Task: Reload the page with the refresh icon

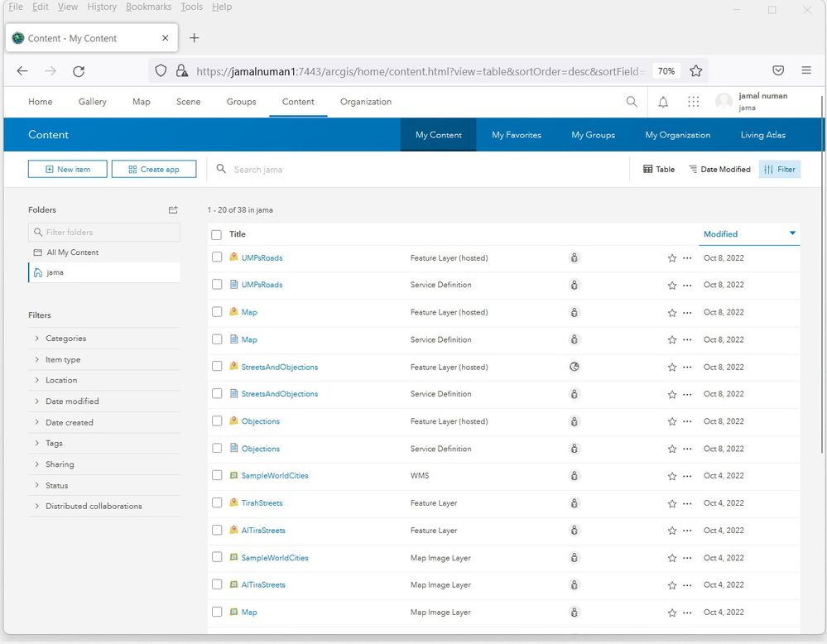Action: (79, 71)
